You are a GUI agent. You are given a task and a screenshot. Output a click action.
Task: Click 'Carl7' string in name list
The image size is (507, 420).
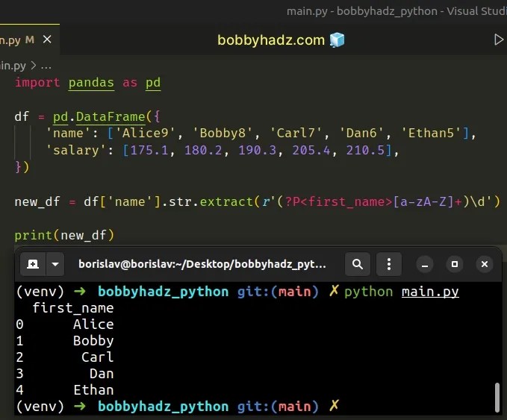296,133
